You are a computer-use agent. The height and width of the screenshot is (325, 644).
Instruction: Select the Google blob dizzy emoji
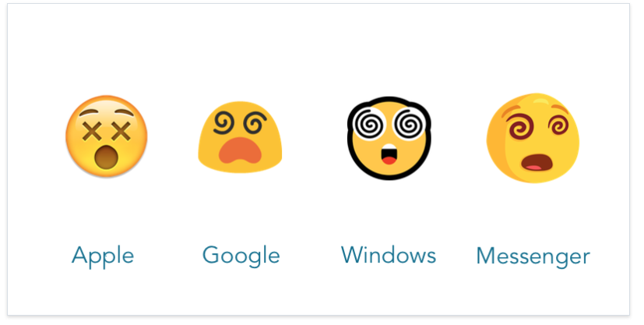(240, 137)
